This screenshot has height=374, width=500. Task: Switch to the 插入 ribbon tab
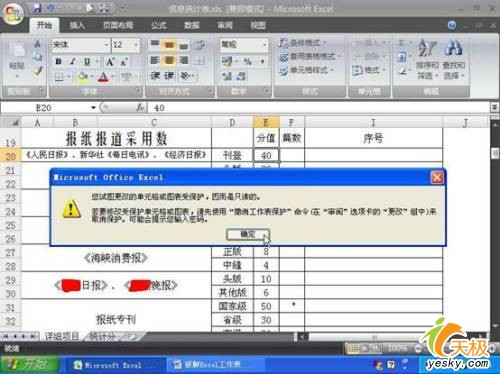click(77, 25)
